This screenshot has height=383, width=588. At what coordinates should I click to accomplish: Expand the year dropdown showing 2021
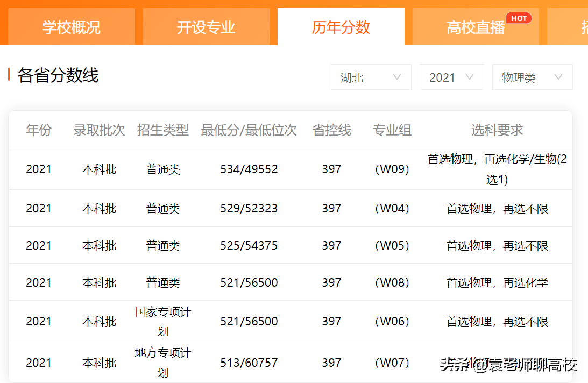coord(451,77)
